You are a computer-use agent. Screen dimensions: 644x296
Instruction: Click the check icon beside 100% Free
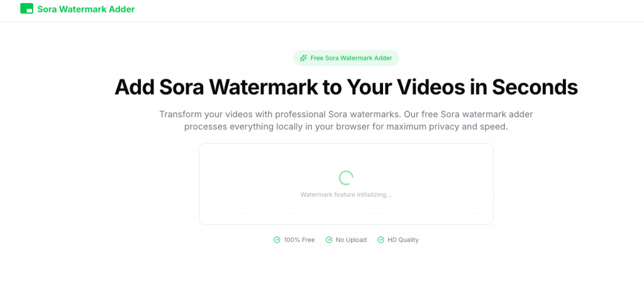tap(277, 240)
